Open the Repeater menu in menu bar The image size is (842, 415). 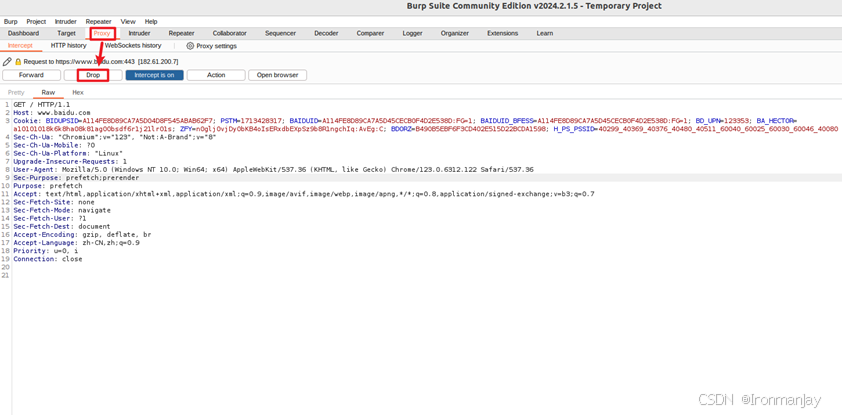[98, 21]
